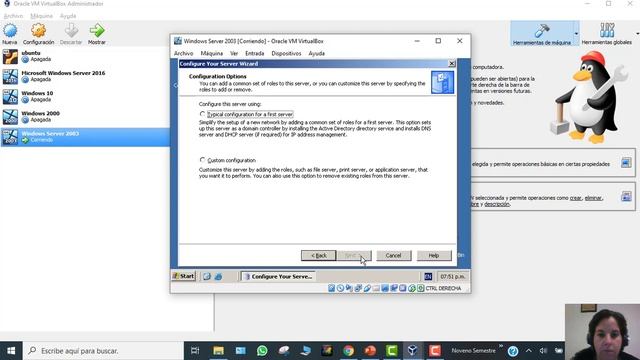This screenshot has width=640, height=360.
Task: Click audio indicator in VM status bar
Action: [349, 288]
